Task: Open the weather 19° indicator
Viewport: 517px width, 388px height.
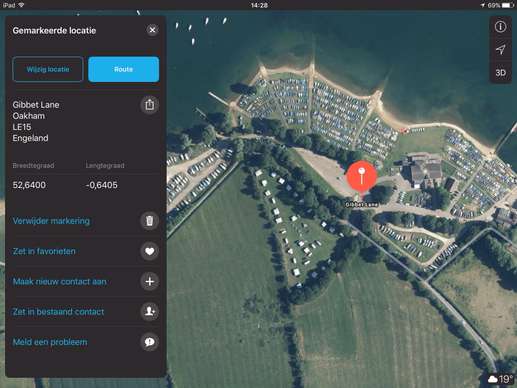Action: (499, 379)
